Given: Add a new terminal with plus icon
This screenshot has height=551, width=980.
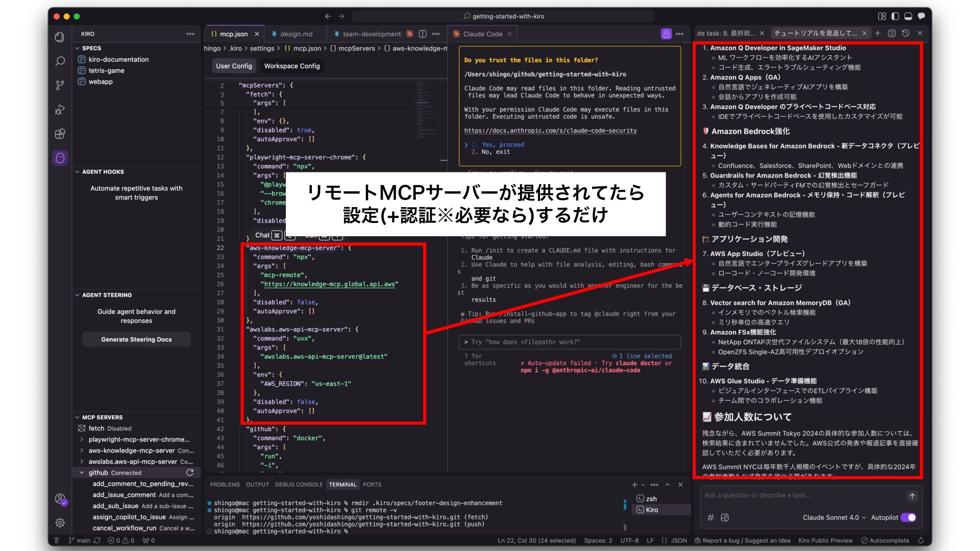Looking at the screenshot, I should pyautogui.click(x=634, y=485).
